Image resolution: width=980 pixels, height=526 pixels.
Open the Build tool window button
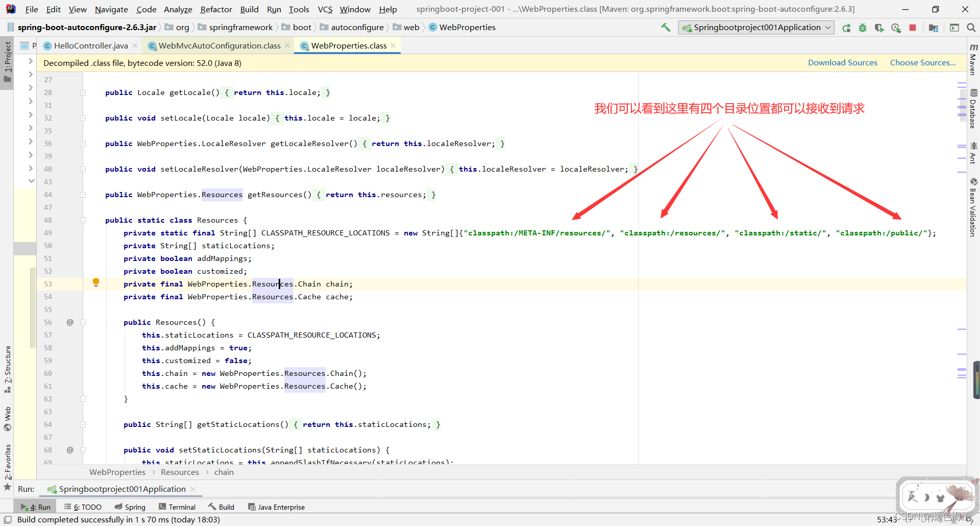click(221, 507)
